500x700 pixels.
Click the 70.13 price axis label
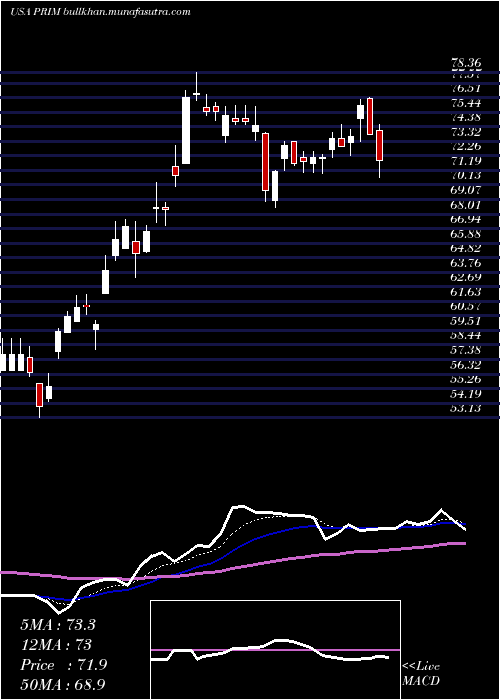coord(466,175)
